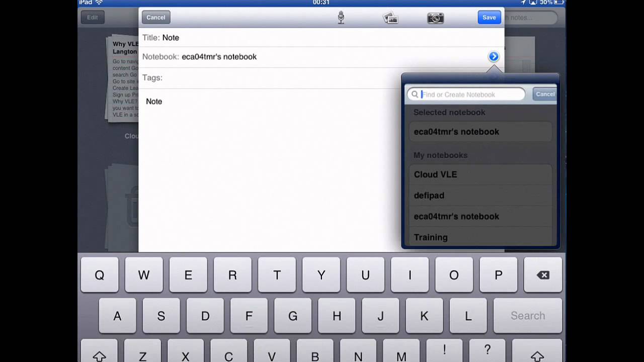The image size is (644, 362).
Task: Tap the S key
Action: tap(161, 316)
